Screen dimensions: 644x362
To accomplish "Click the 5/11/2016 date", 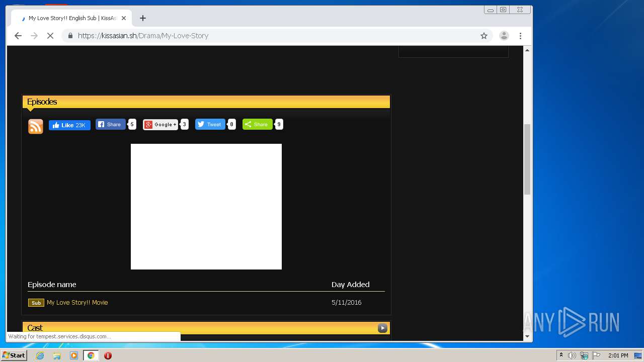I will pos(346,302).
